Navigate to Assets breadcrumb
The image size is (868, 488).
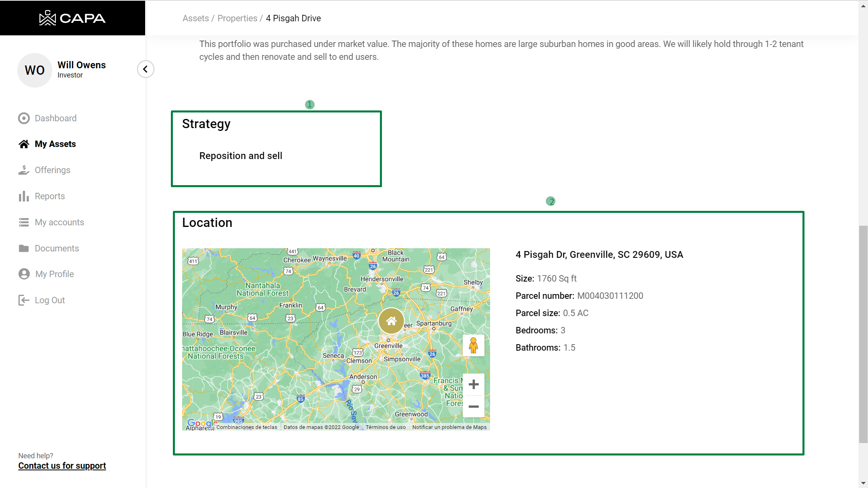coord(195,18)
